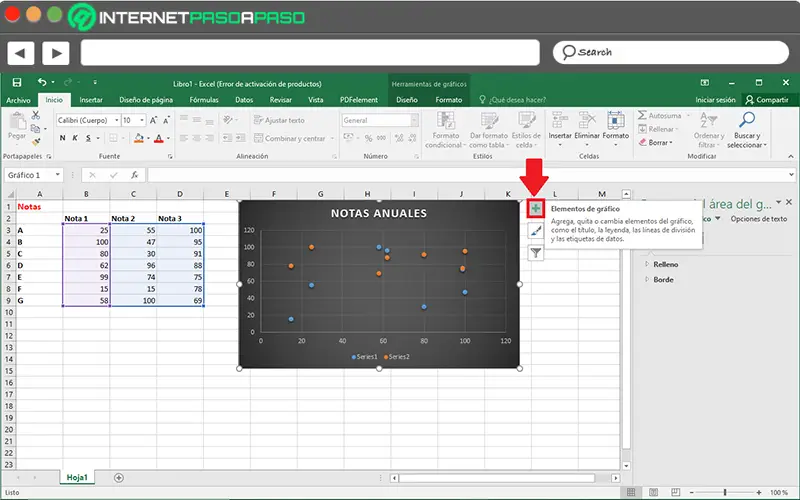Open the Archivo tab
This screenshot has width=800, height=500.
pyautogui.click(x=18, y=100)
